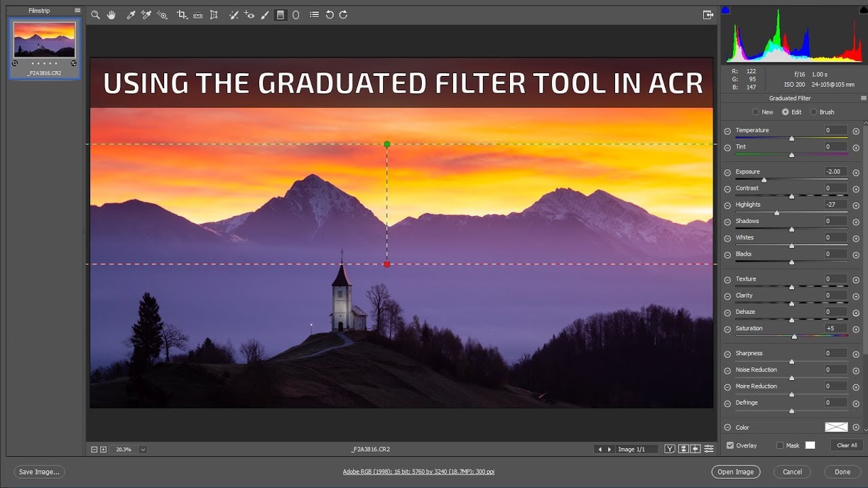Viewport: 868px width, 488px height.
Task: Zoom out with the minus button
Action: pyautogui.click(x=94, y=449)
